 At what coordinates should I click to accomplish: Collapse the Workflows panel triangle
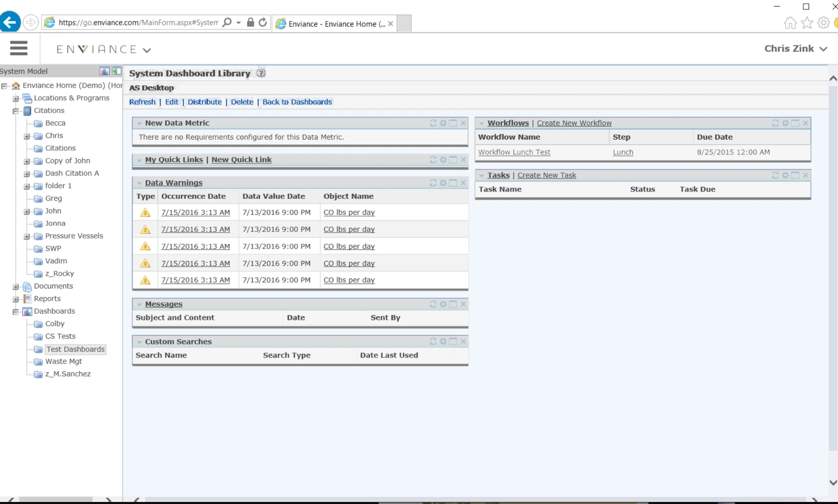[x=482, y=124]
